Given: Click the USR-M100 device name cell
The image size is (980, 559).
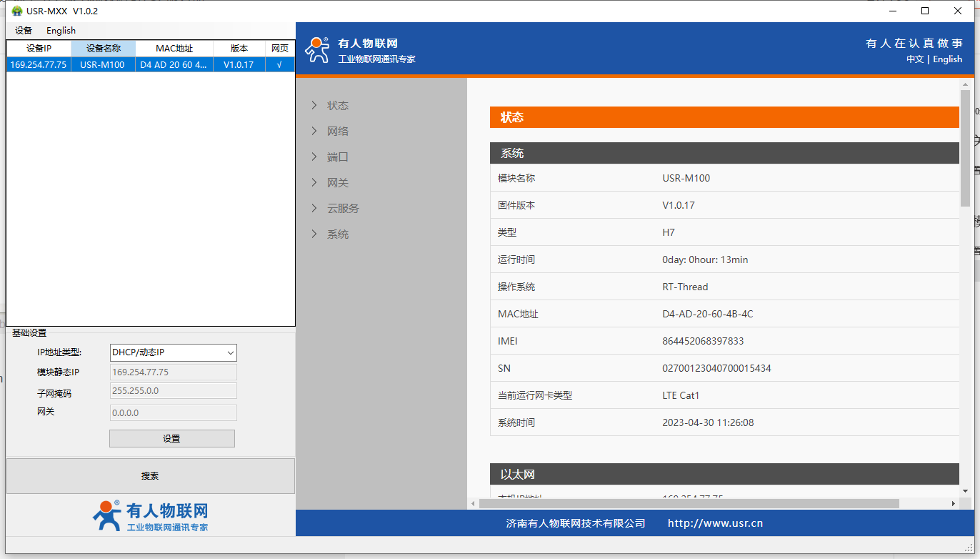Looking at the screenshot, I should coord(102,64).
